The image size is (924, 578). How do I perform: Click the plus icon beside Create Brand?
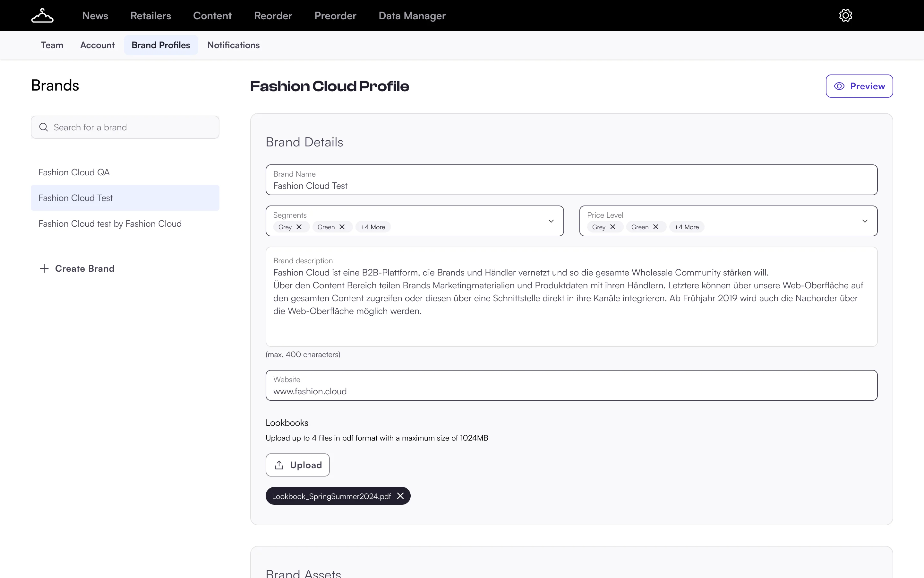coord(44,268)
